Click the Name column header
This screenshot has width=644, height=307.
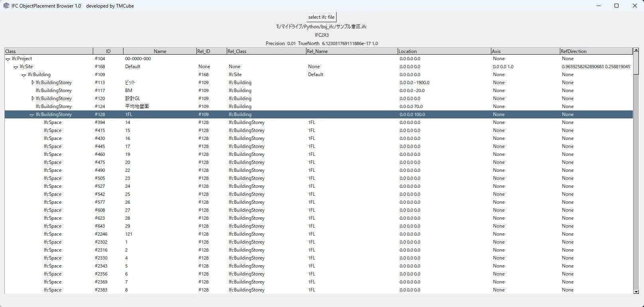[160, 51]
